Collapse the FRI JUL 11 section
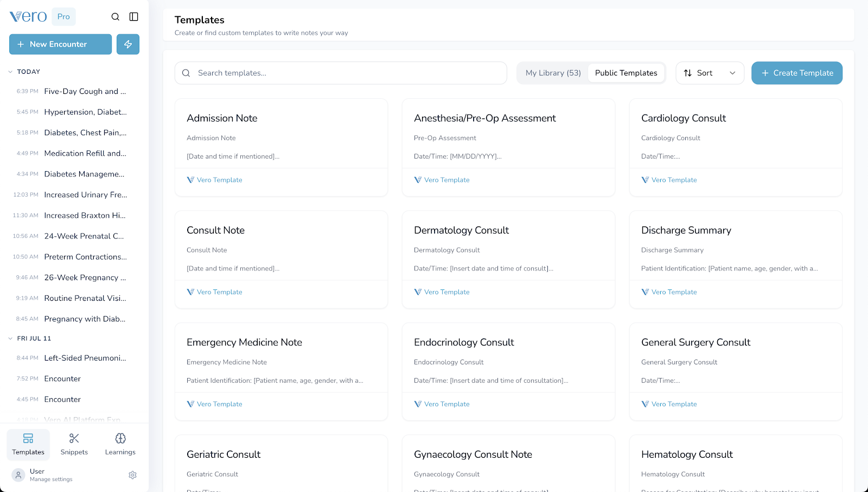 point(9,338)
